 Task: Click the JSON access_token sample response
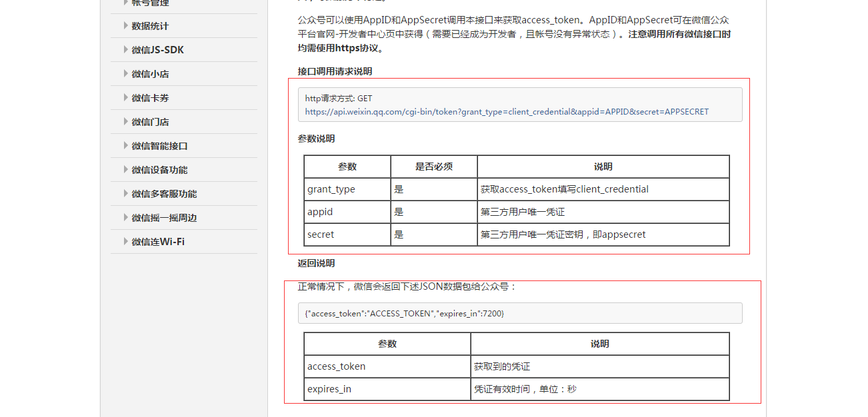click(405, 313)
